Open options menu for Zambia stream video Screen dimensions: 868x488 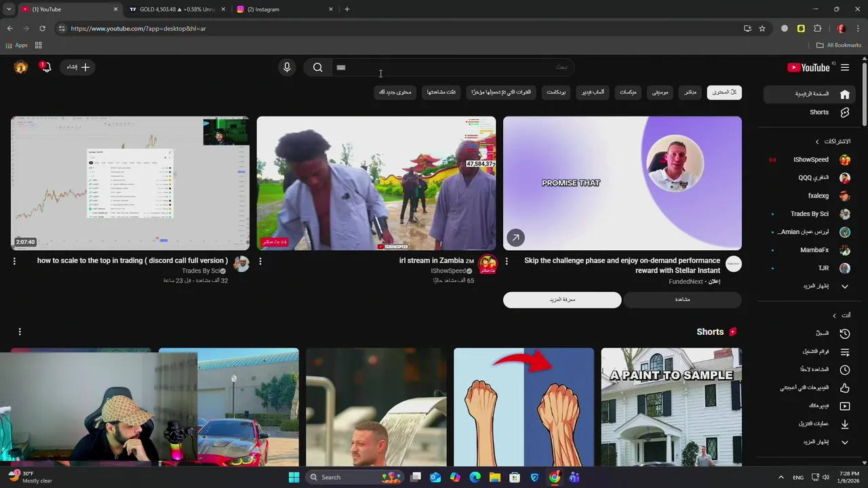[260, 261]
